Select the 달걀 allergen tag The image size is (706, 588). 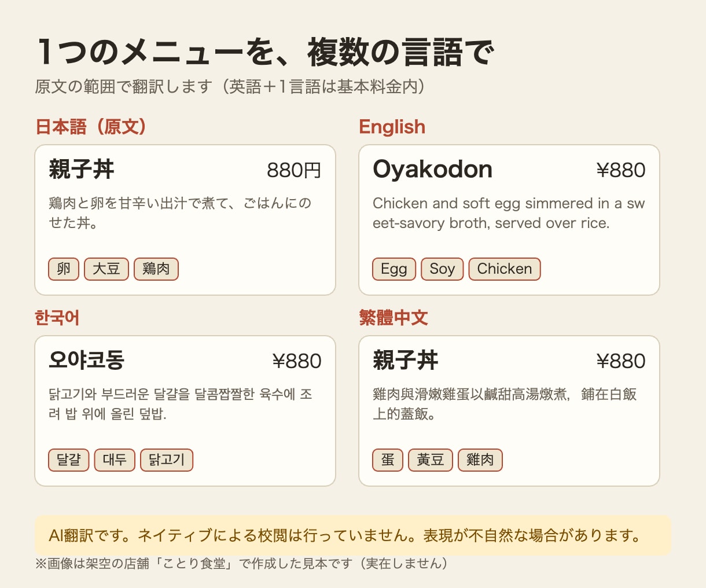[x=69, y=460]
